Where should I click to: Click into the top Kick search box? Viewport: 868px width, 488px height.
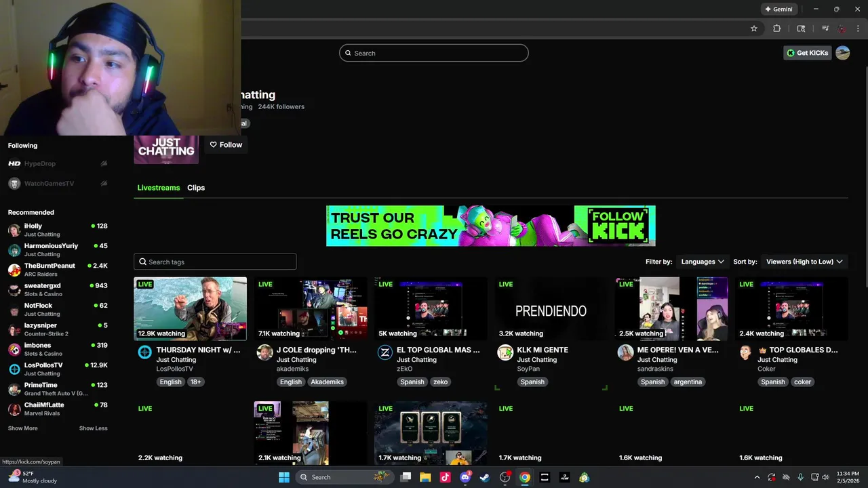(x=434, y=53)
